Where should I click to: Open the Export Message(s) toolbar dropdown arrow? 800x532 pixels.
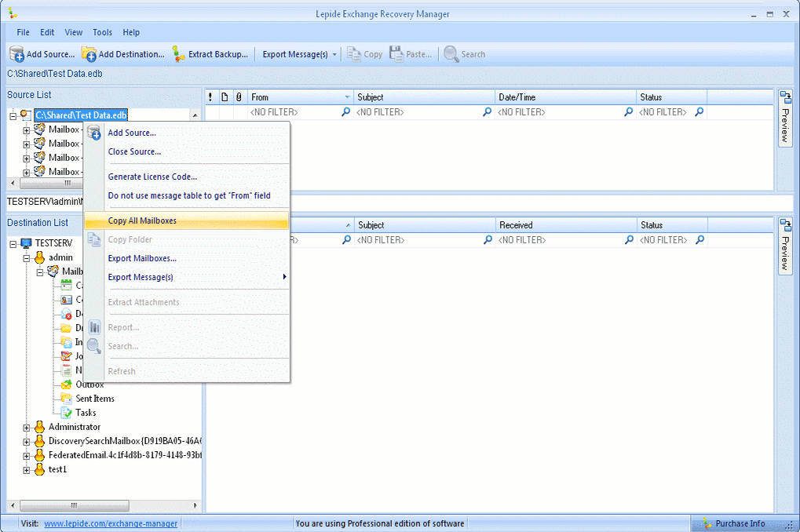tap(334, 54)
